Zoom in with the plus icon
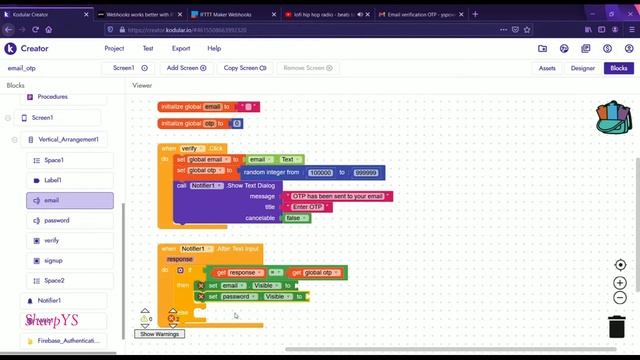This screenshot has width=640, height=360. (620, 282)
